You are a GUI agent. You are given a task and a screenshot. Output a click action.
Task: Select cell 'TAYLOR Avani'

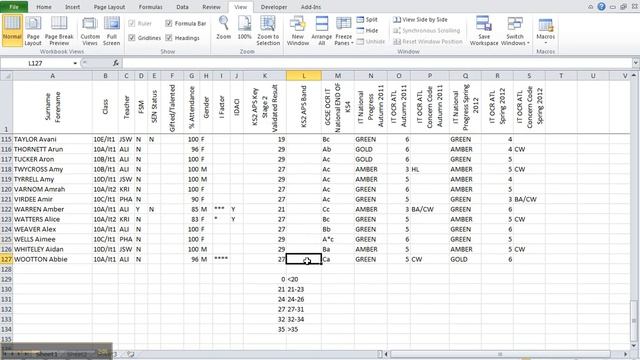52,139
